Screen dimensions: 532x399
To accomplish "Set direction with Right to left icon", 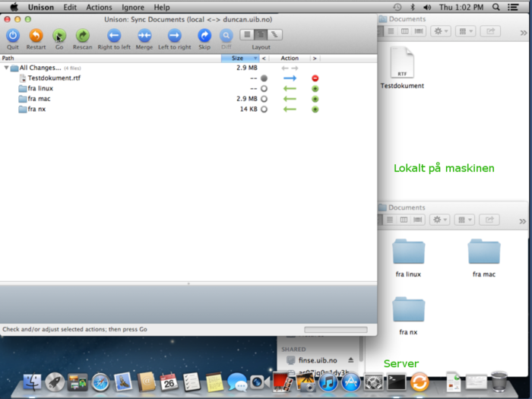I will pyautogui.click(x=114, y=36).
